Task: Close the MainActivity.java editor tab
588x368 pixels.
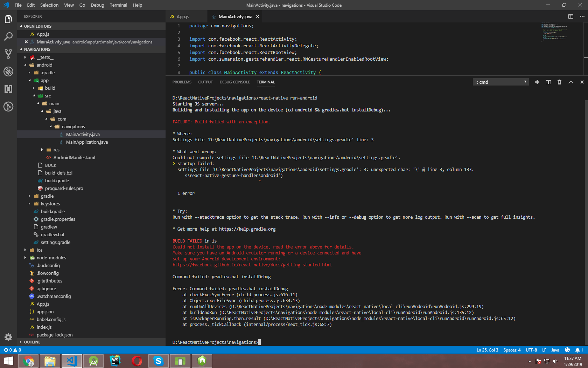Action: (258, 16)
